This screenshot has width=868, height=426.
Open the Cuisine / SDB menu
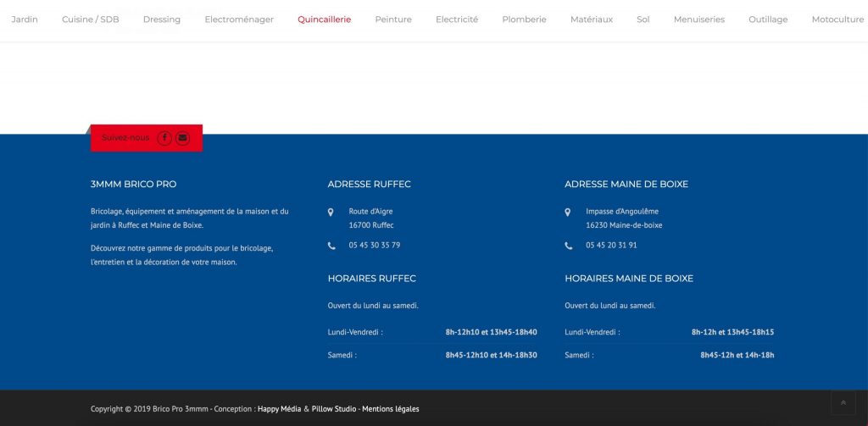click(x=90, y=19)
